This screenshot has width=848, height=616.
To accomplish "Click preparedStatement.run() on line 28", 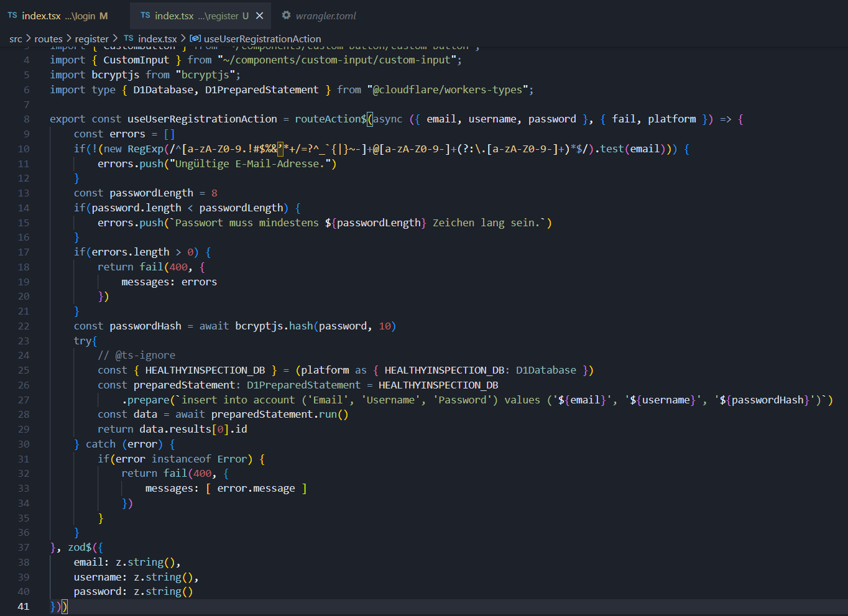I will (280, 414).
